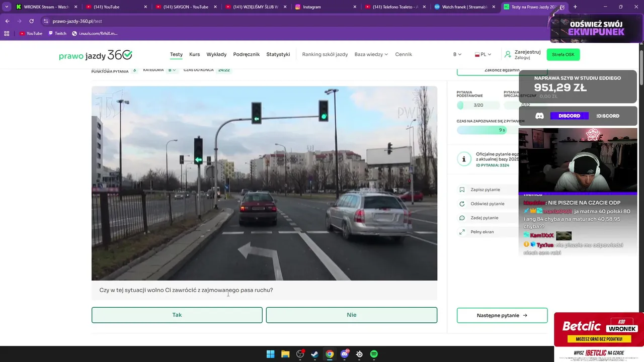Screen dimensions: 644x362
Task: Open the Twitch bookmark
Action: [57, 33]
